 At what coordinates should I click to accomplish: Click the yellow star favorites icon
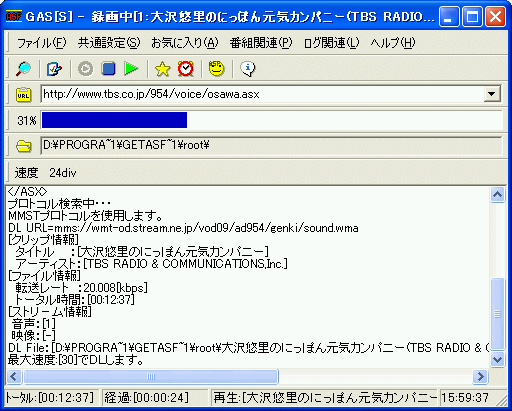point(162,69)
